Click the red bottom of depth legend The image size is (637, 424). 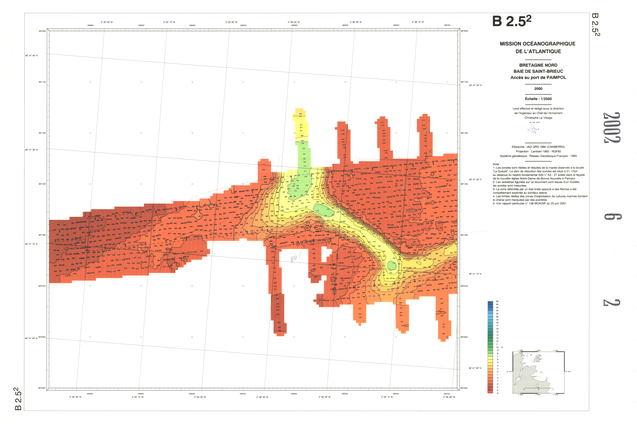click(x=491, y=389)
